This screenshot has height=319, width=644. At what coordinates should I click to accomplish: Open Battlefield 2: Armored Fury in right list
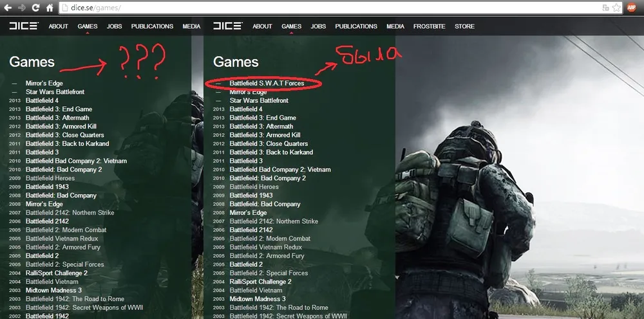tap(267, 255)
